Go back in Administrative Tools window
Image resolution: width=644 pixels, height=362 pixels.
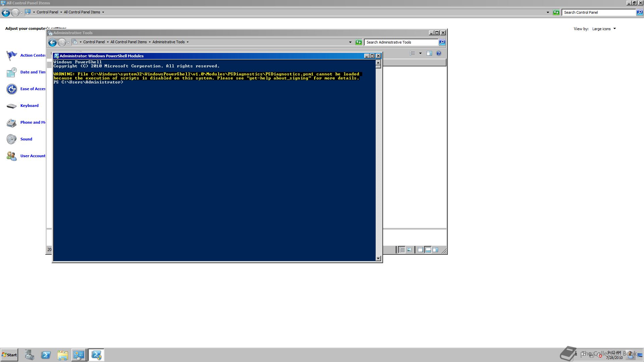tap(52, 42)
